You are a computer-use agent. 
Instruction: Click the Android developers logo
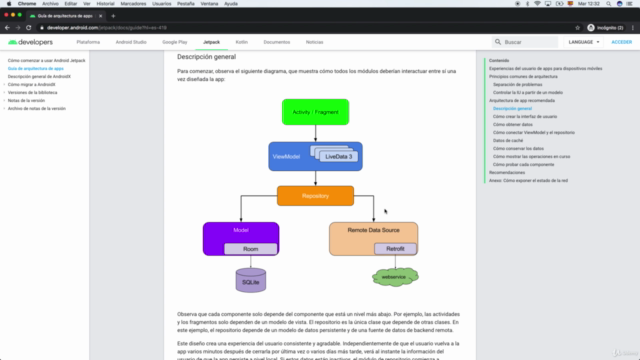coord(31,42)
